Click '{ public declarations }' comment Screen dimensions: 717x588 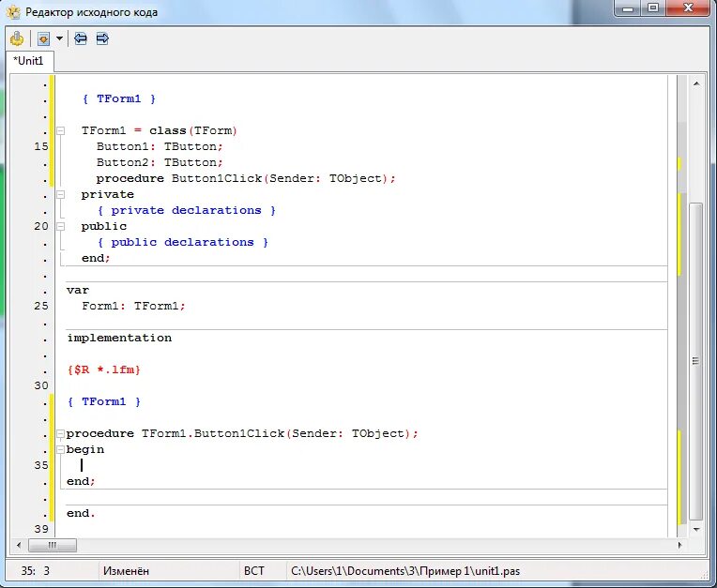tap(183, 243)
